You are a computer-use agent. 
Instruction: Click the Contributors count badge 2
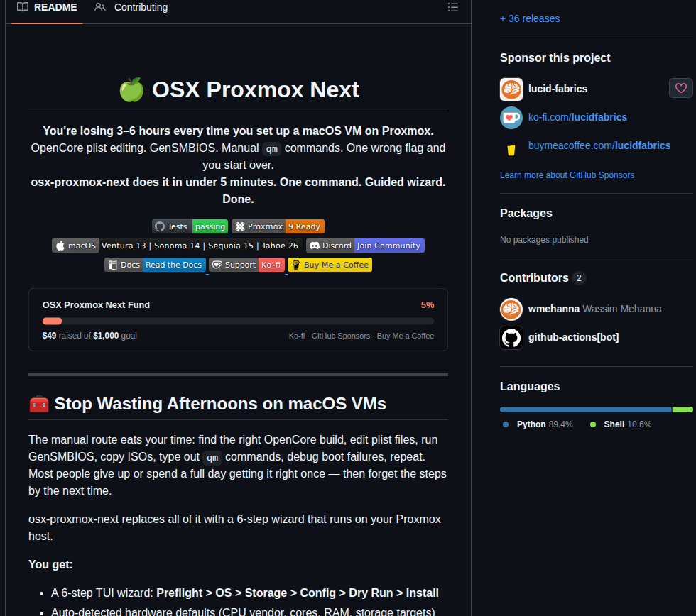[579, 278]
